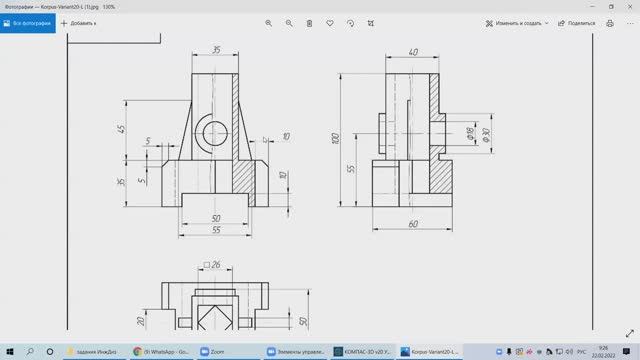Switch to the File Explorer folder window on taskbar
The image size is (640, 360).
(x=95, y=351)
